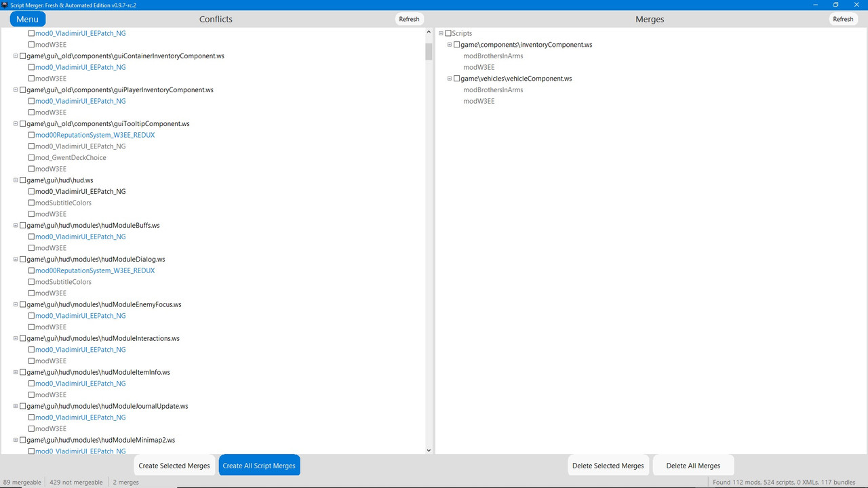Viewport: 868px width, 488px height.
Task: Check hudModuleMinimap2.ws file checkbox
Action: 23,440
